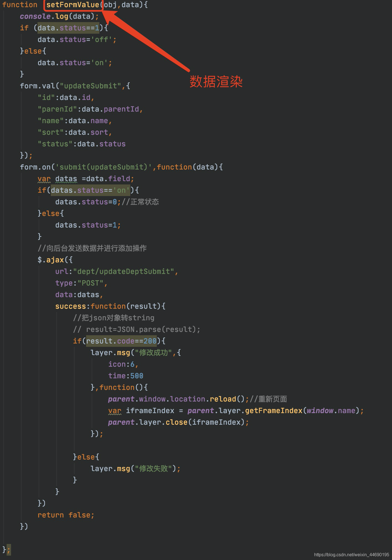The image size is (392, 560).
Task: Click the "status":data.status line
Action: pos(81,144)
